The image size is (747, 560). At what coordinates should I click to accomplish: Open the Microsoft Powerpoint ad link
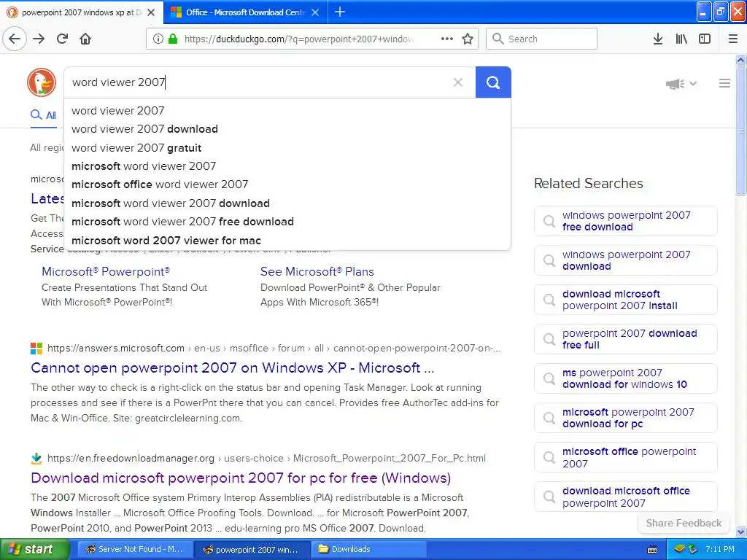(106, 271)
